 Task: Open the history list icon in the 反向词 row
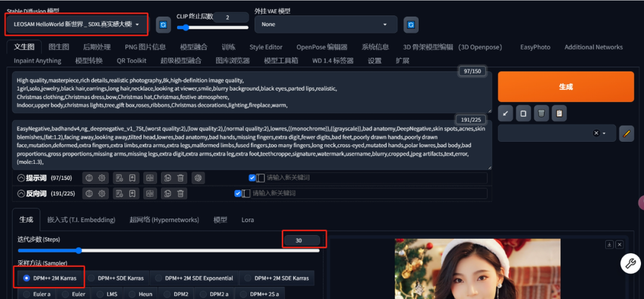click(x=119, y=193)
